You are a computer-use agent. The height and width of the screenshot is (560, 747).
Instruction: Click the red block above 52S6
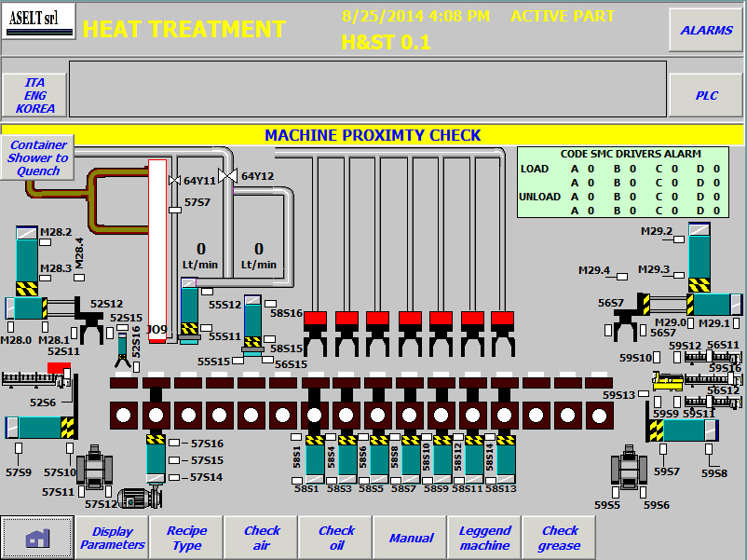(59, 368)
